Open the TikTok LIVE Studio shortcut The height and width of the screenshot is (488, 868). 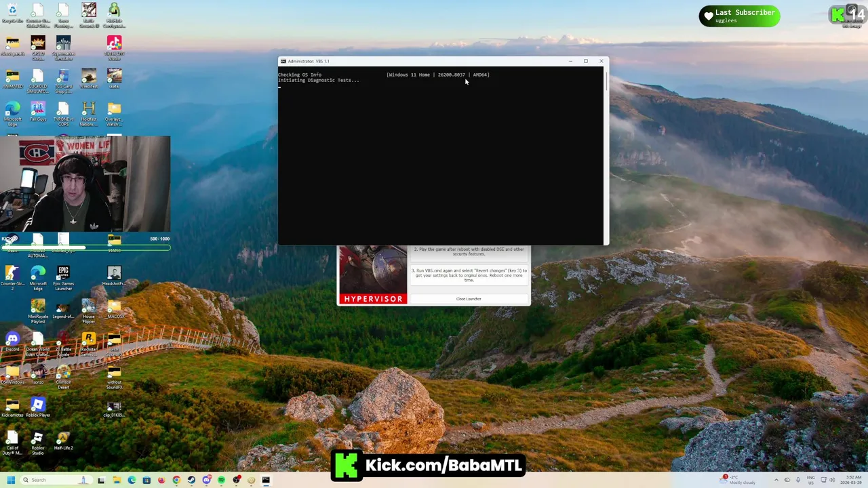(x=114, y=46)
